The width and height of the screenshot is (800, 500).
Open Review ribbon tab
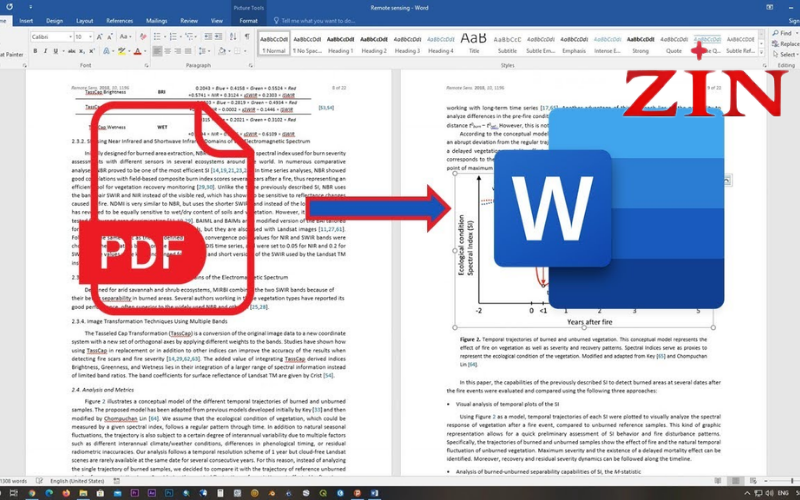point(189,21)
